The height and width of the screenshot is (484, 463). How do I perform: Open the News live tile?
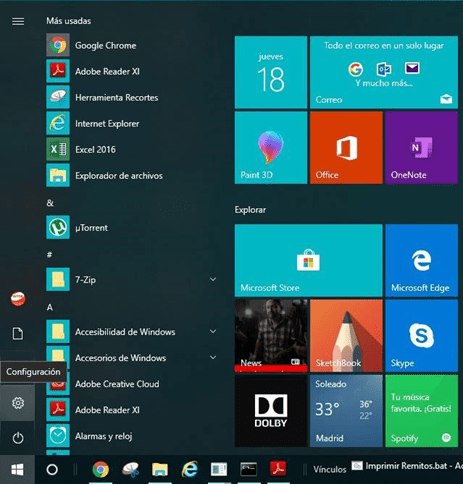271,336
